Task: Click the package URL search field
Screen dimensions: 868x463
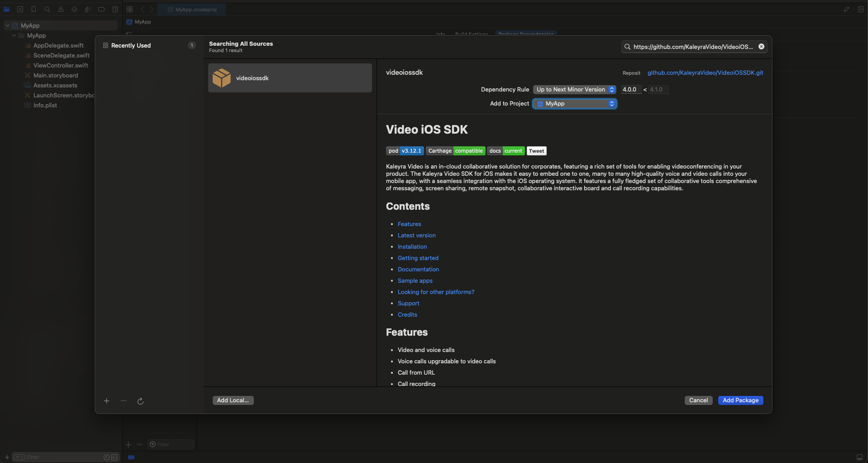Action: point(694,47)
